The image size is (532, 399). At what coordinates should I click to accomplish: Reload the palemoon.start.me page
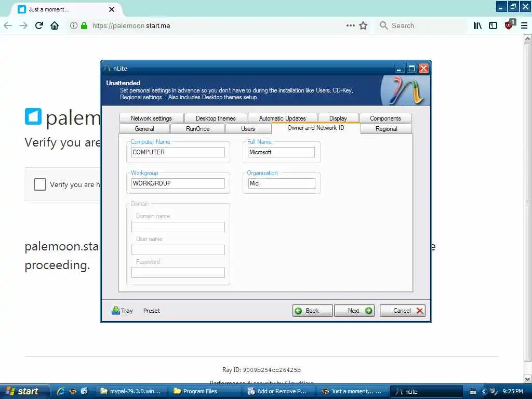point(39,25)
